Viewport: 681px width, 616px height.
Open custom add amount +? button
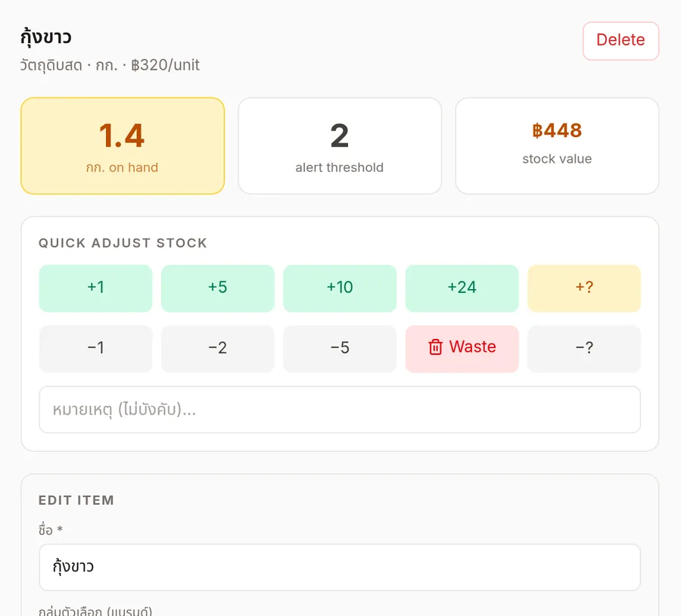(x=584, y=288)
